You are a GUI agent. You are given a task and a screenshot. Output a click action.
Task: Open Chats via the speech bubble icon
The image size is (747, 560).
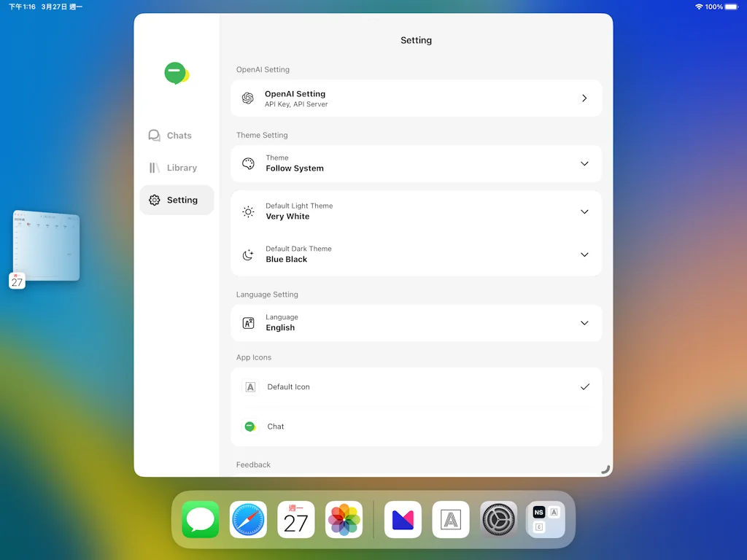coord(154,135)
